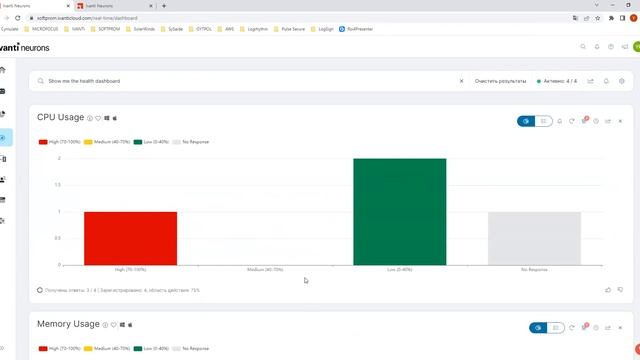Click the Активно 4 / 4 status indicator

coord(557,81)
